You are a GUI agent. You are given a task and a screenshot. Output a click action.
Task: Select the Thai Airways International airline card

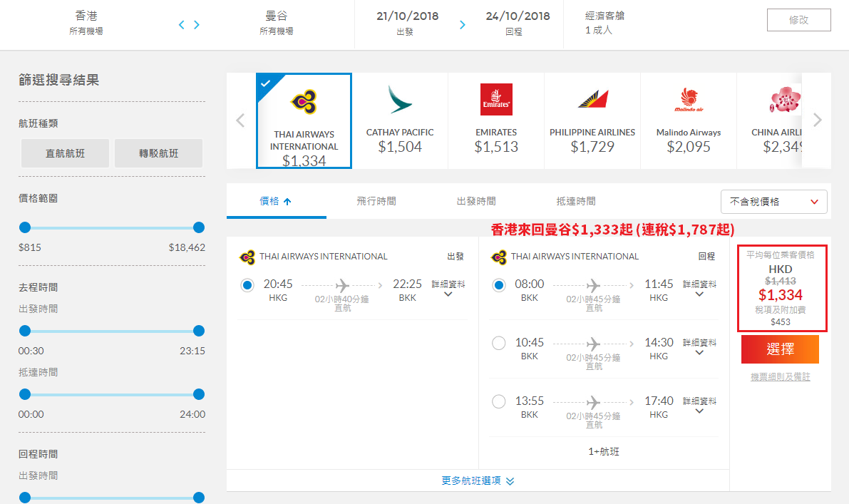[304, 120]
